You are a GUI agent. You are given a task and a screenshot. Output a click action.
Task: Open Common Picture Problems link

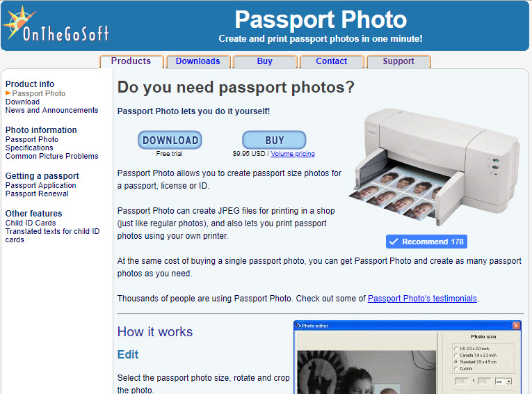52,156
